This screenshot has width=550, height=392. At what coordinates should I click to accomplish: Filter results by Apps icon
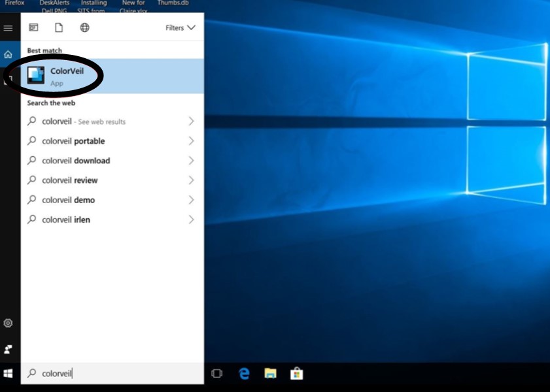tap(33, 27)
